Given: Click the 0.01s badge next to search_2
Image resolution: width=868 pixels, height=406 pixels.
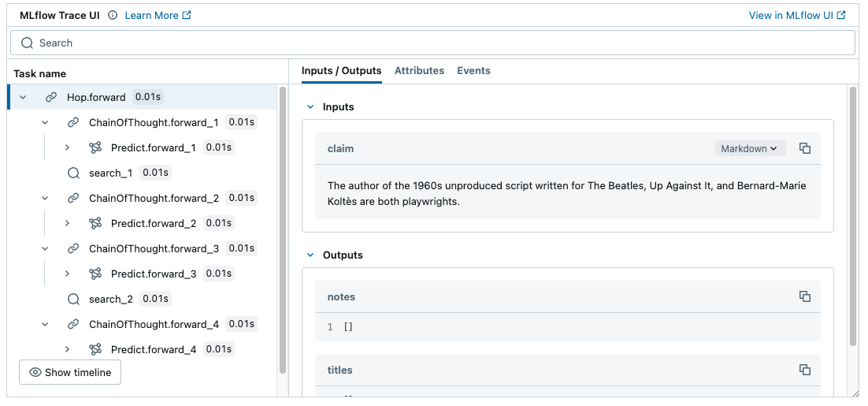Looking at the screenshot, I should (155, 299).
